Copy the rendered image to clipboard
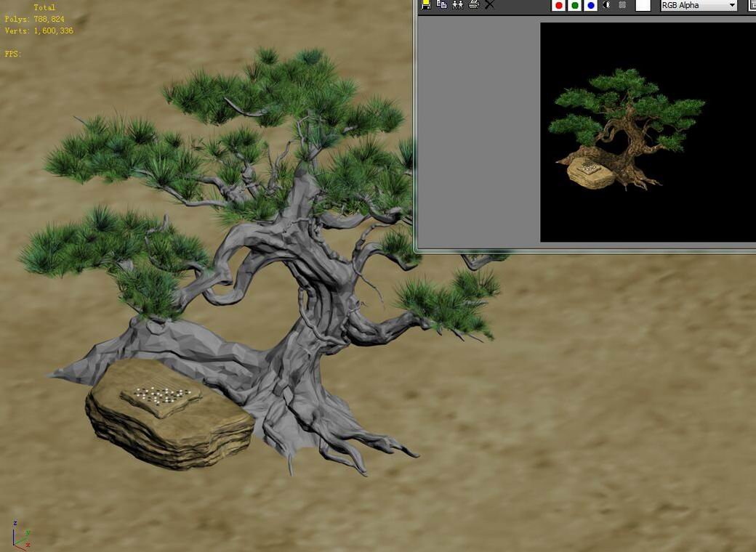The width and height of the screenshot is (756, 552). click(x=441, y=4)
